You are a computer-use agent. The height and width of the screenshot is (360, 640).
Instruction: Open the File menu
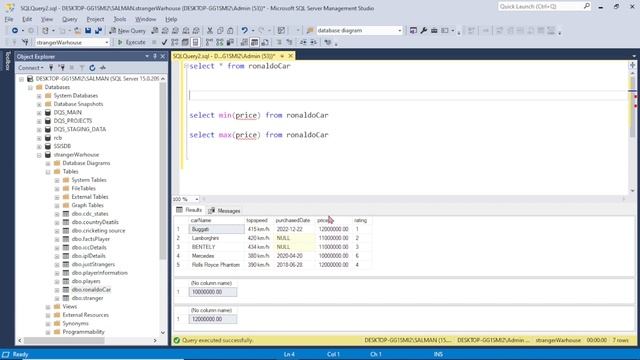(x=9, y=19)
